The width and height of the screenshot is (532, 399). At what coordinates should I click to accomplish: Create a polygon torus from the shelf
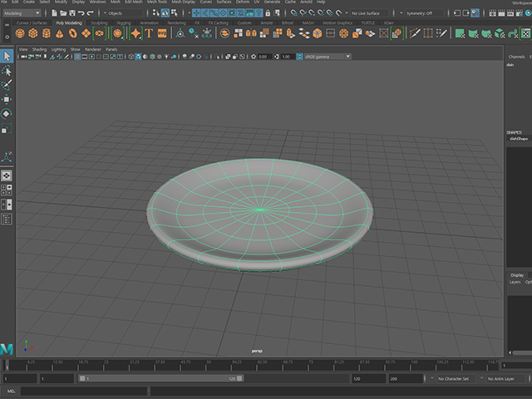[72, 33]
